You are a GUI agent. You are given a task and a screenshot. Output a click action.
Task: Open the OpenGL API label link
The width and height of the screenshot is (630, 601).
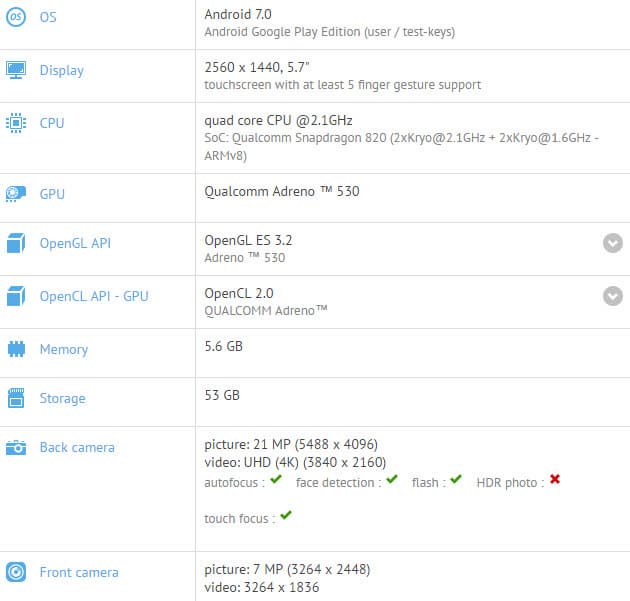[75, 243]
